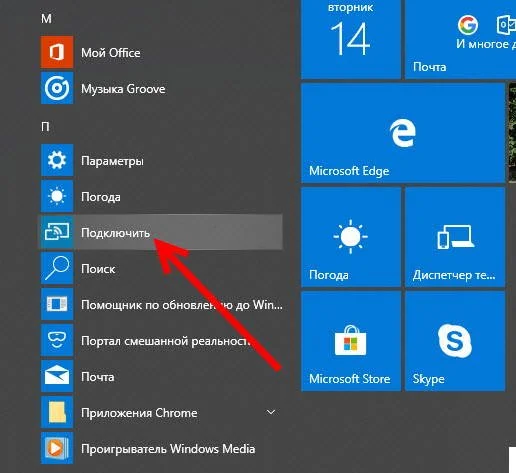Open Портал смешанной реальности

point(161,340)
